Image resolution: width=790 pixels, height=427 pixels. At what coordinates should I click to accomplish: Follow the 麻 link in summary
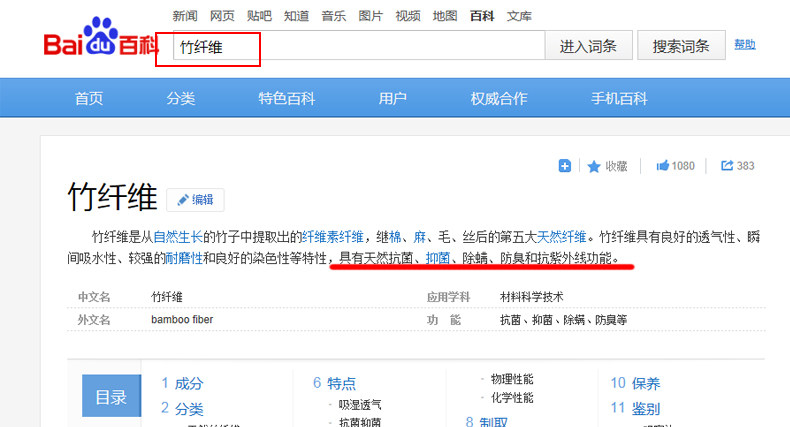[420, 237]
